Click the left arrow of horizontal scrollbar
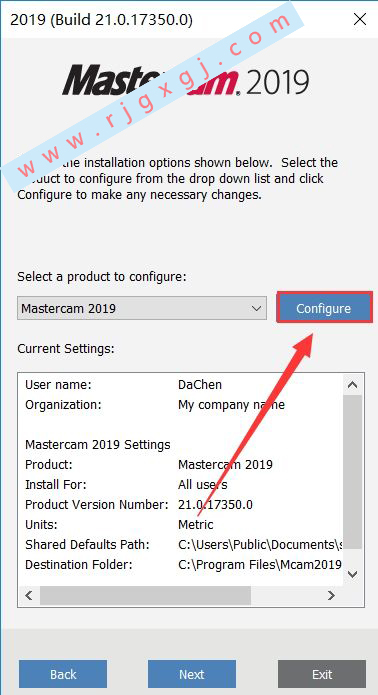The image size is (378, 695). (x=29, y=595)
